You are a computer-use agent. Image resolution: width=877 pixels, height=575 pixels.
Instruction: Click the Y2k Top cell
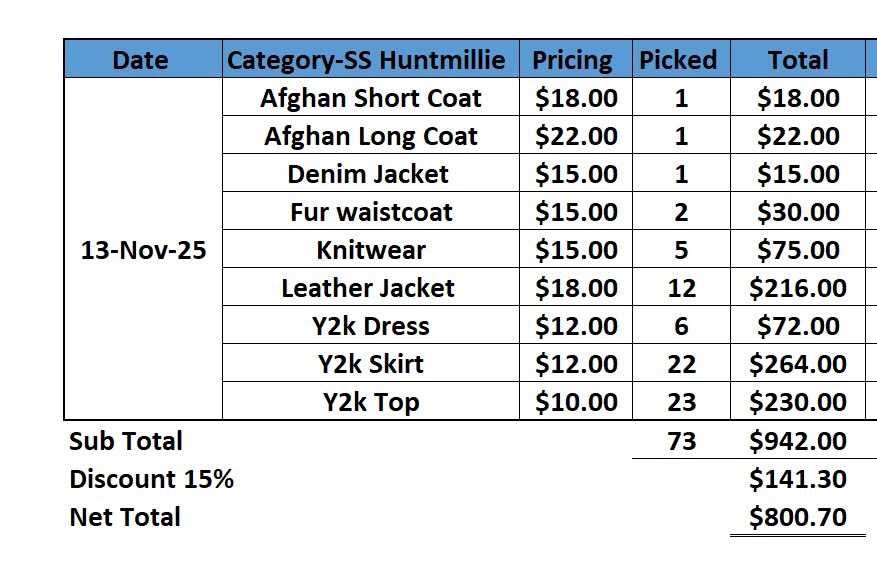click(370, 402)
